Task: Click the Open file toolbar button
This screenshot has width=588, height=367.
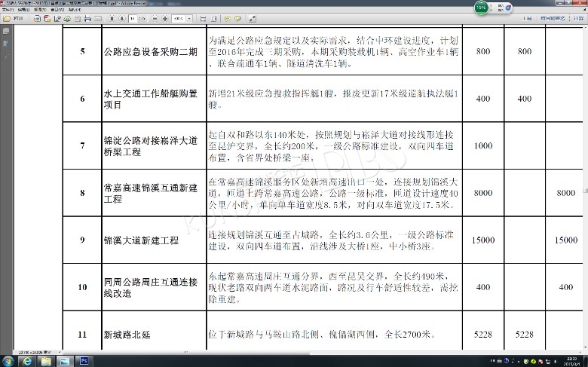Action: click(13, 18)
